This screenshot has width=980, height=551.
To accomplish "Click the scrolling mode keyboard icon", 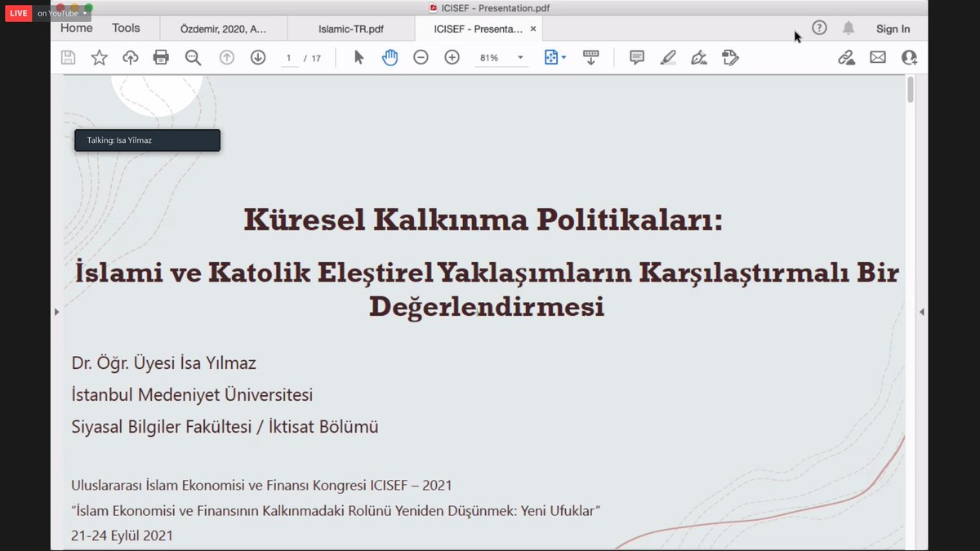I will point(591,57).
